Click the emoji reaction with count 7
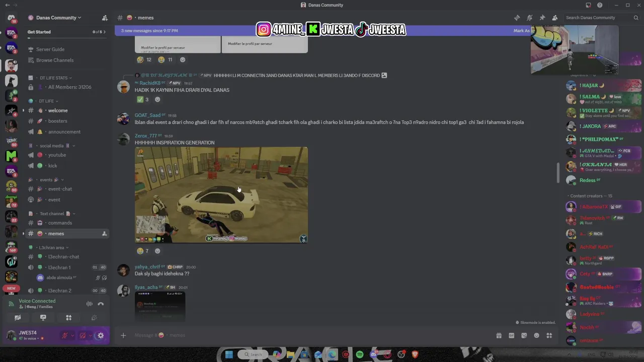This screenshot has height=362, width=644. pyautogui.click(x=143, y=251)
